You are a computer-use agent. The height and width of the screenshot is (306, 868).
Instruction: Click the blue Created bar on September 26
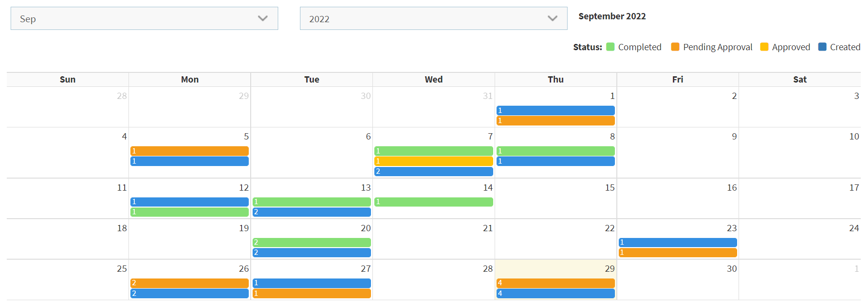[x=189, y=293]
